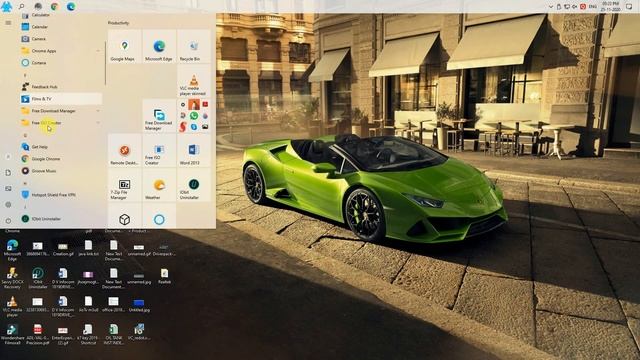Viewport: 640px width, 360px height.
Task: Select the Savvy DOCX Recovery desktop shortcut
Action: (x=12, y=278)
